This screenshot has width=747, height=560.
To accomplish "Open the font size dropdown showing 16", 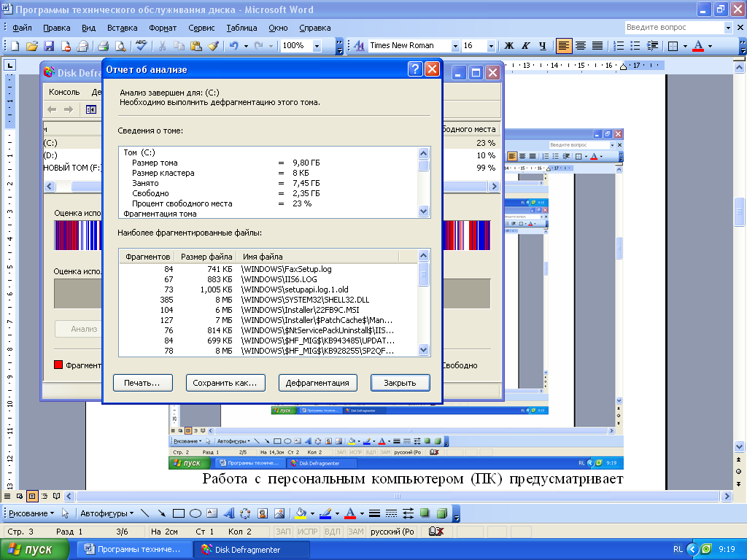I will 491,46.
